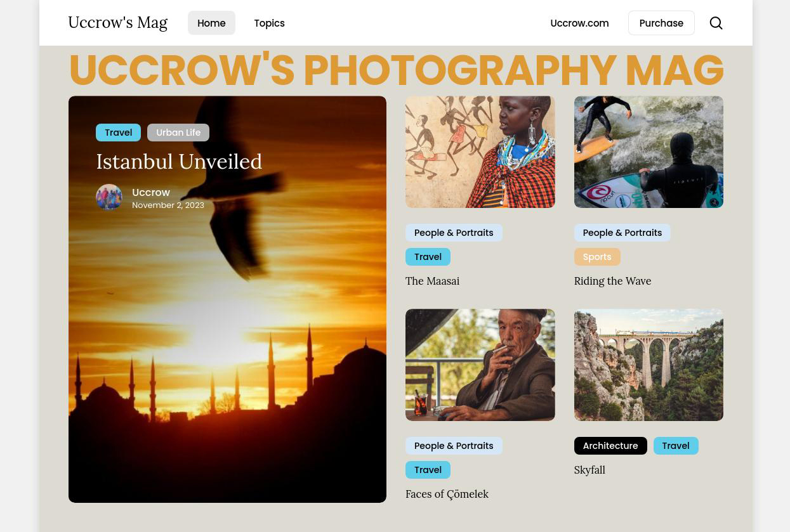Open the Skyfall article title

click(x=589, y=470)
